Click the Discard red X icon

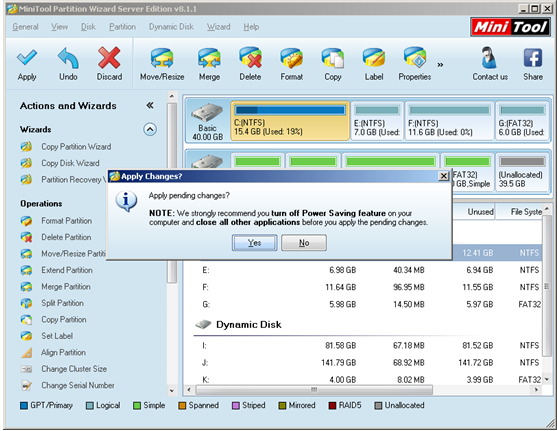point(109,58)
